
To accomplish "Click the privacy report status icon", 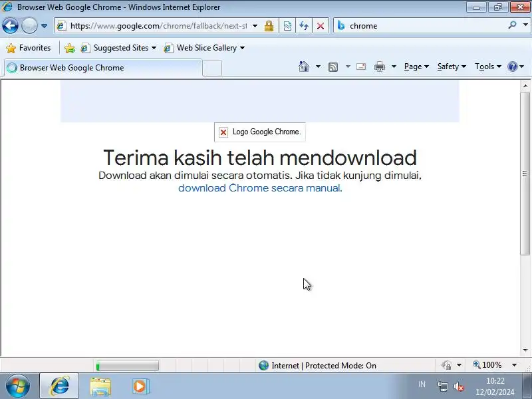I will tap(446, 365).
